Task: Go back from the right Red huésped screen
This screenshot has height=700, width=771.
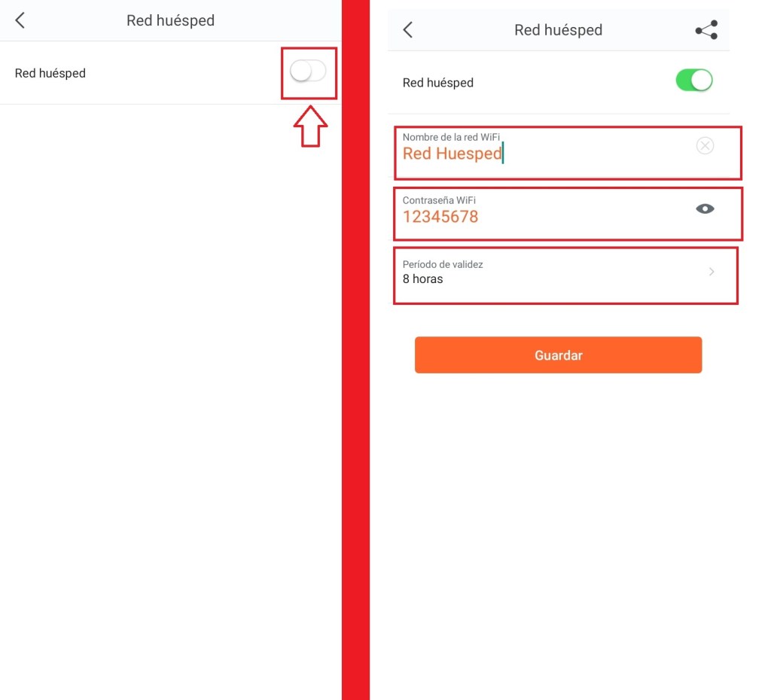Action: pos(407,29)
